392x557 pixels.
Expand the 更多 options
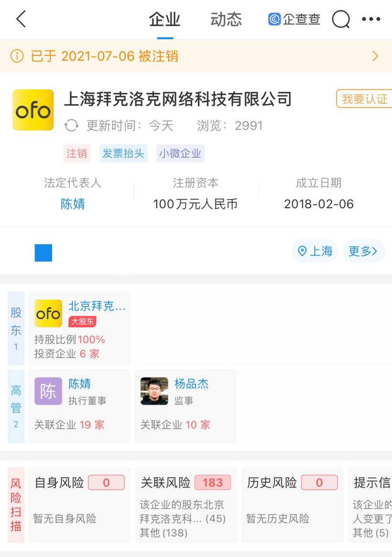(x=363, y=251)
